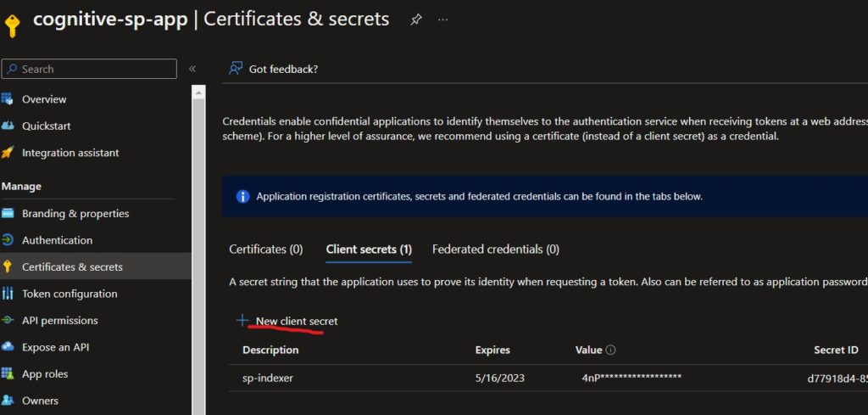The width and height of the screenshot is (868, 415).
Task: Click the Branding & properties icon
Action: pyautogui.click(x=7, y=213)
